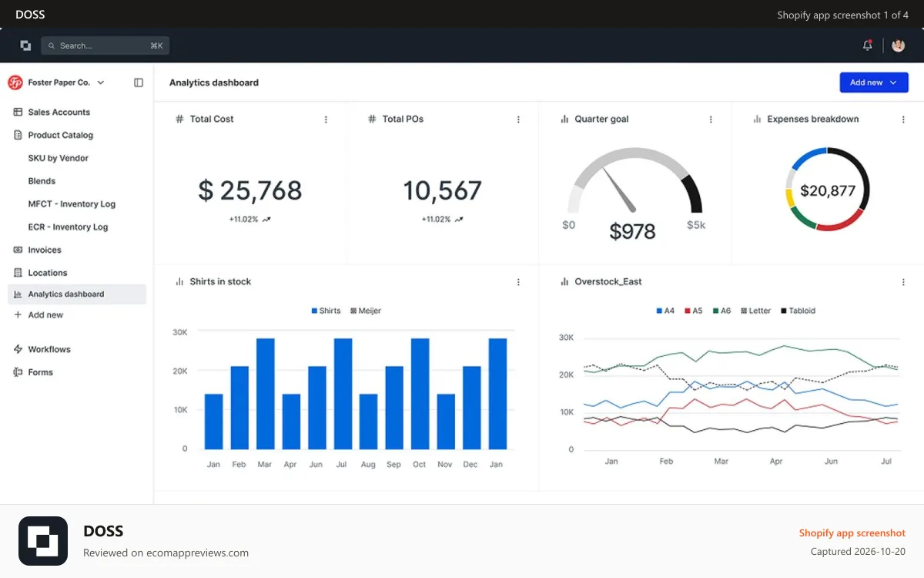Click the Analytics dashboard chart icon
Viewport: 924px width, 578px height.
pyautogui.click(x=18, y=294)
